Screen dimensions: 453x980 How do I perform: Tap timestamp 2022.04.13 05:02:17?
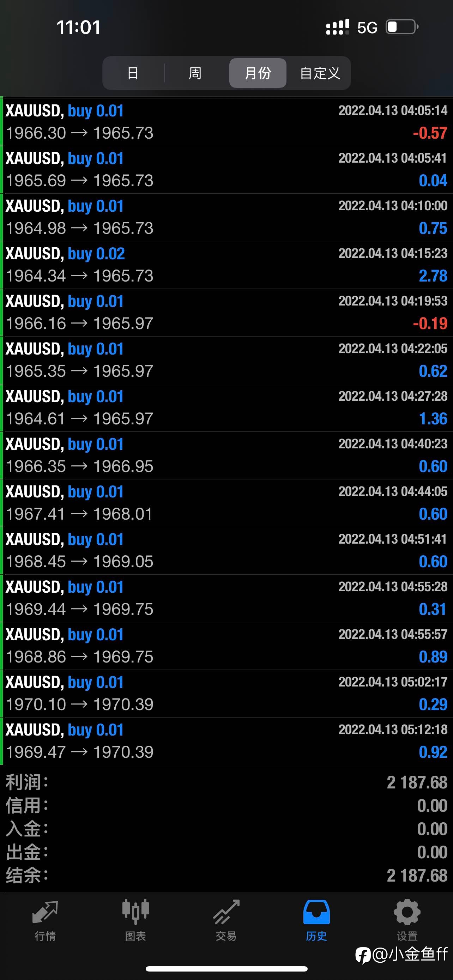tap(393, 682)
